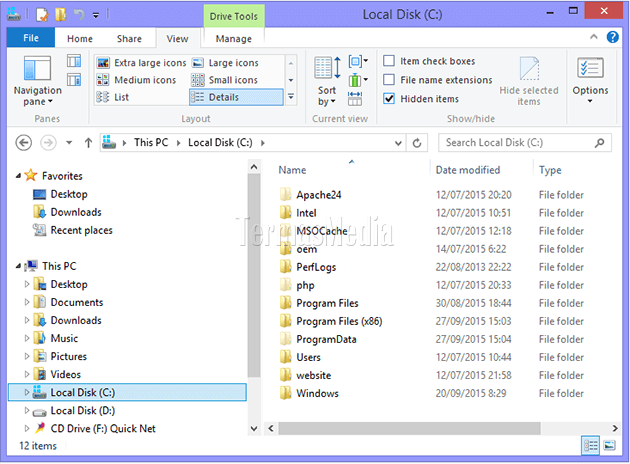Switch to large thumbnails in status bar
The image size is (630, 464).
(610, 446)
